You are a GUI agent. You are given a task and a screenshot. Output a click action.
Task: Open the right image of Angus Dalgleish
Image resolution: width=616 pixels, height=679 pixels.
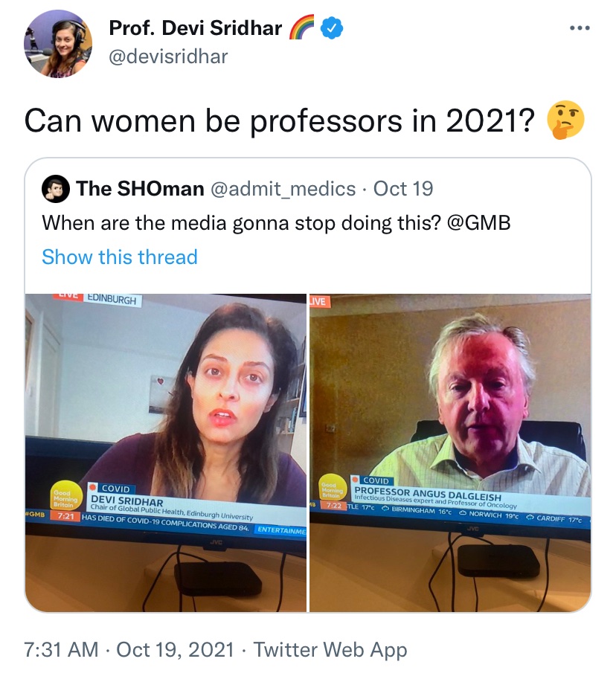450,452
